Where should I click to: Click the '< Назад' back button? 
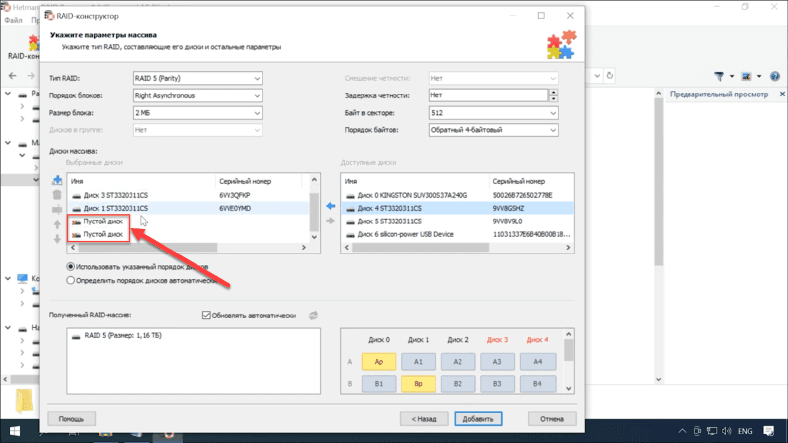coord(424,418)
